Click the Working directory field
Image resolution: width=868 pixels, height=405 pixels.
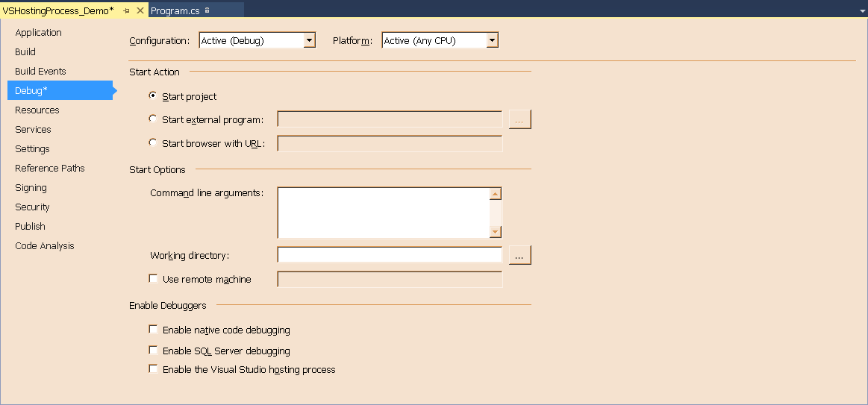pyautogui.click(x=390, y=255)
